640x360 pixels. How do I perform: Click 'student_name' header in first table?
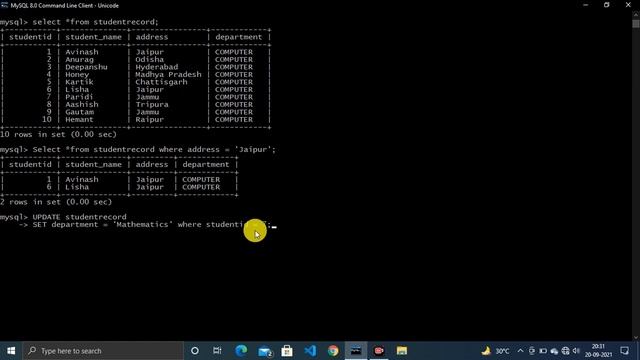click(93, 37)
